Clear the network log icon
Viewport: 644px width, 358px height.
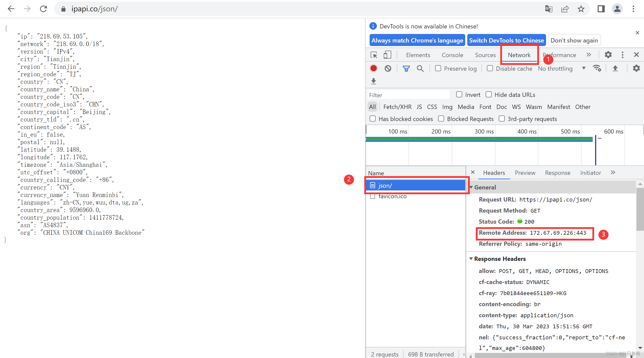(388, 68)
